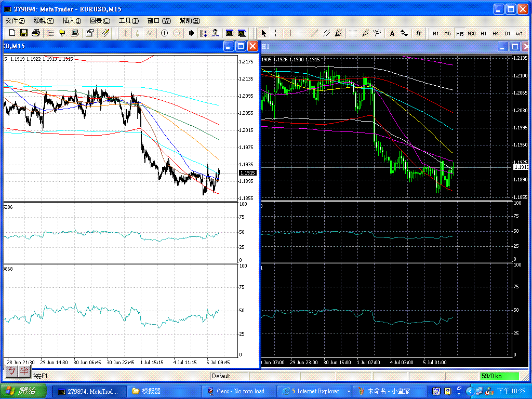Viewport: 532px width, 399px height.
Task: Select the Gann fan drawing tool
Action: tap(338, 33)
